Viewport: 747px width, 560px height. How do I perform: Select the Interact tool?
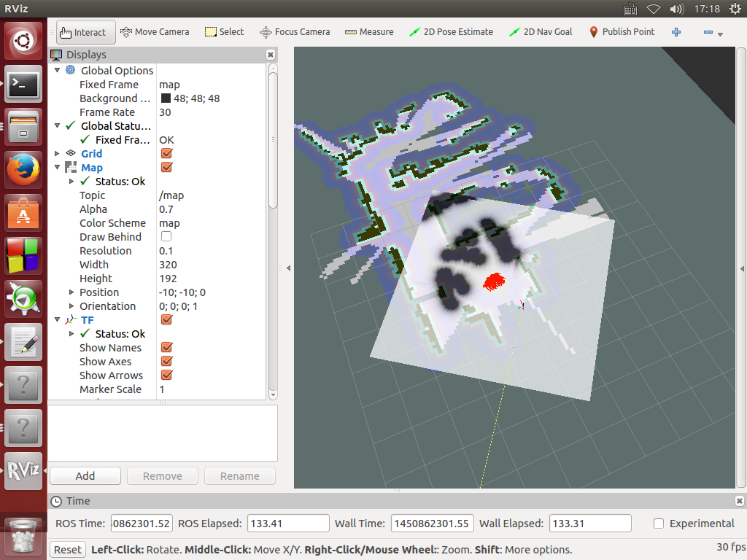pyautogui.click(x=86, y=32)
